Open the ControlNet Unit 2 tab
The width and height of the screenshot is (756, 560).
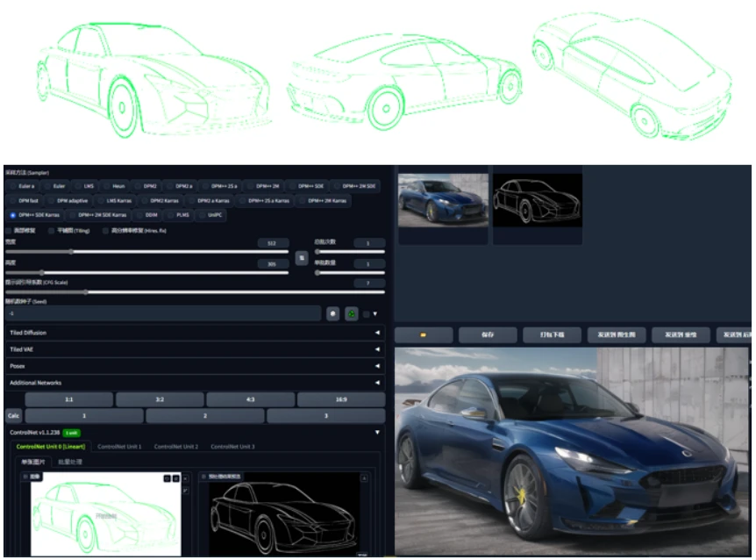(x=176, y=447)
